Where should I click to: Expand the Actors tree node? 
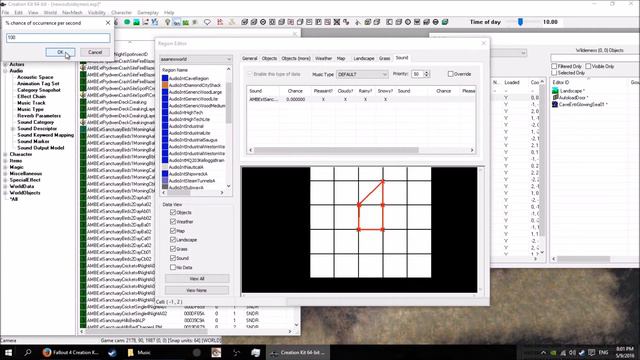[5, 64]
